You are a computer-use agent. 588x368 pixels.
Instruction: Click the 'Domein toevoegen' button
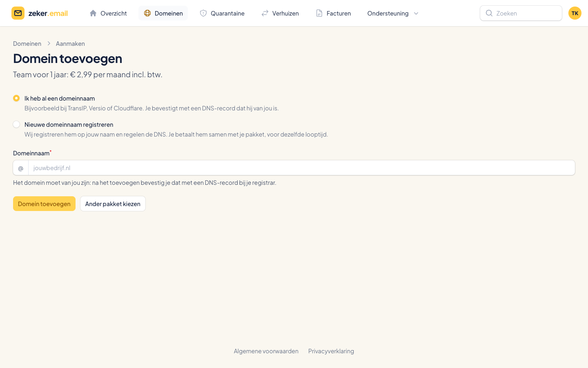point(44,204)
